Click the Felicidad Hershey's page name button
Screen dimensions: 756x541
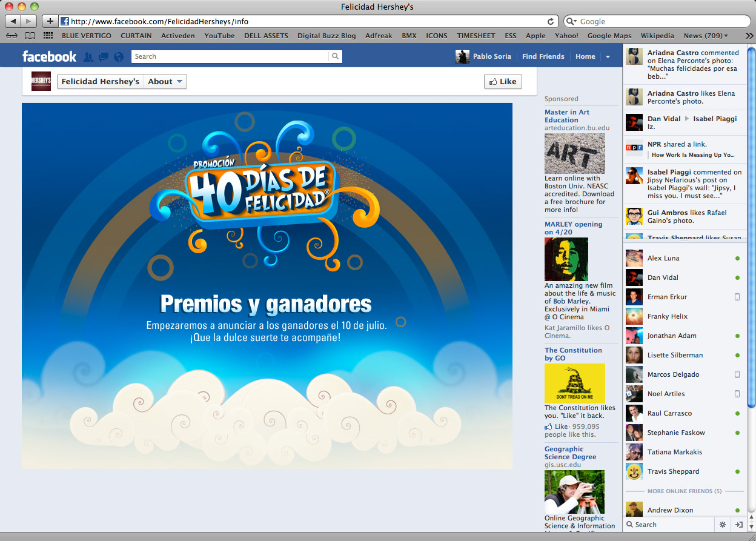pos(101,81)
